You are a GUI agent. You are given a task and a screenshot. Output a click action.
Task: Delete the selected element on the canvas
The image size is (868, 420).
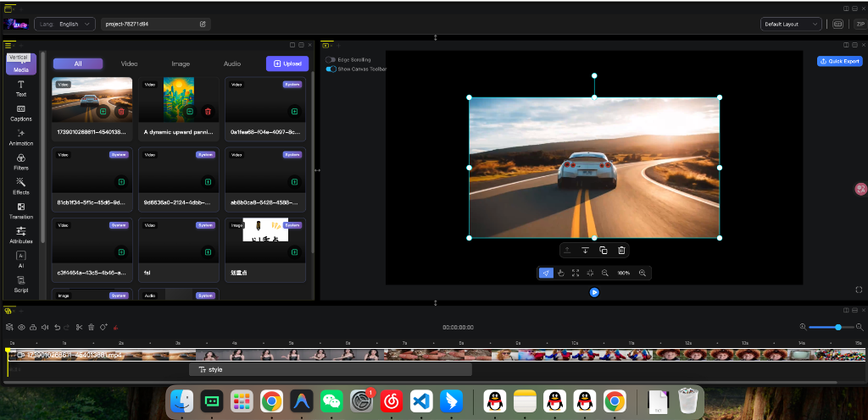click(x=621, y=251)
